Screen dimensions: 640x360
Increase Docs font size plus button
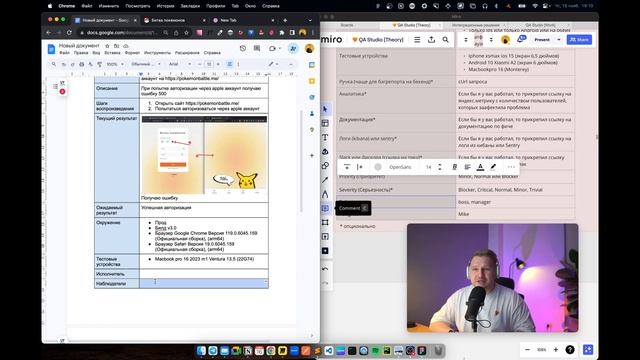pos(218,64)
